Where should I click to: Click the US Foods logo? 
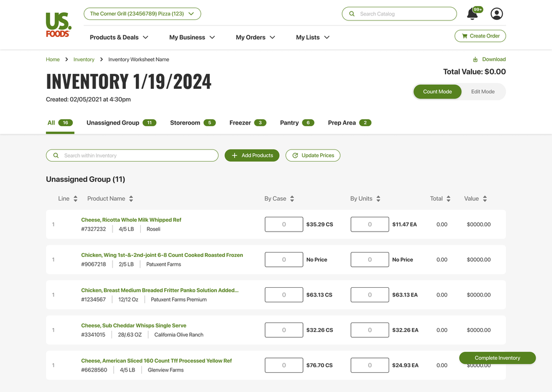click(x=58, y=23)
